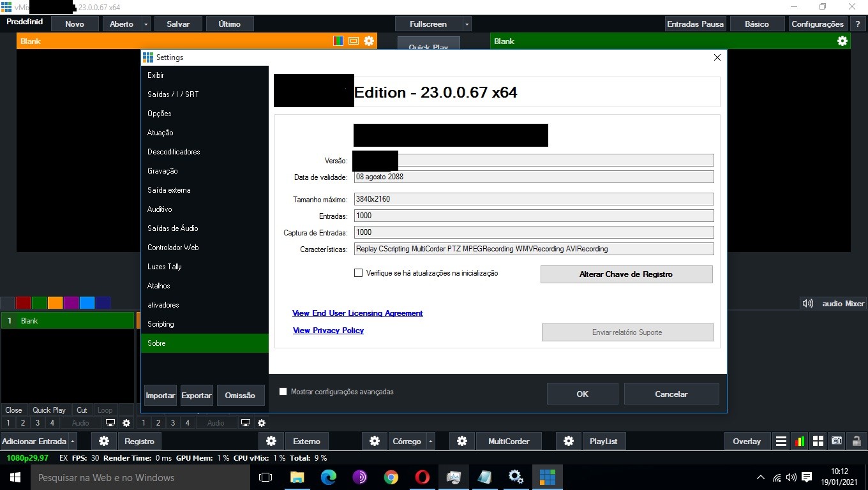868x490 pixels.
Task: Open Windows Start menu
Action: click(x=15, y=477)
